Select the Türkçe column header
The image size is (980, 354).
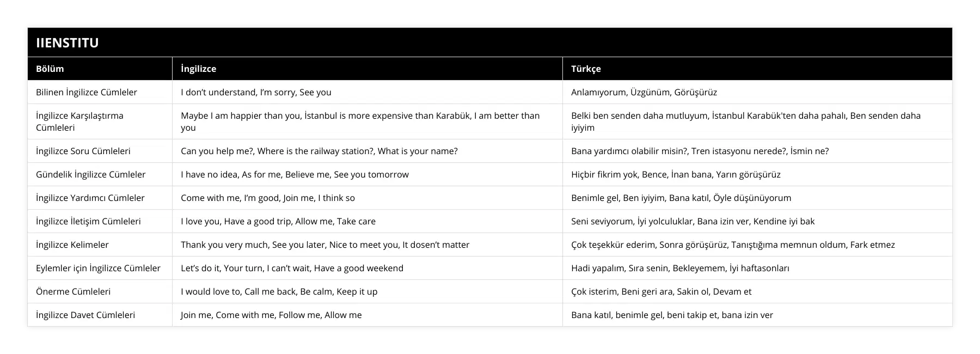pyautogui.click(x=586, y=69)
